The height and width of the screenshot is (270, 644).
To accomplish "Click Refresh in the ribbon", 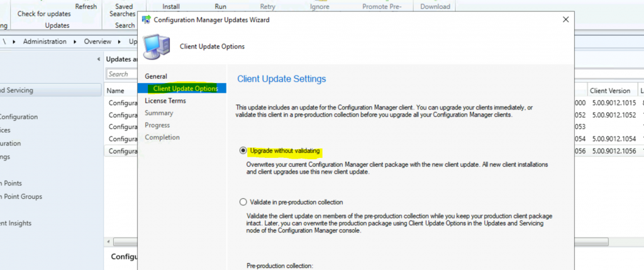I will coord(86,6).
